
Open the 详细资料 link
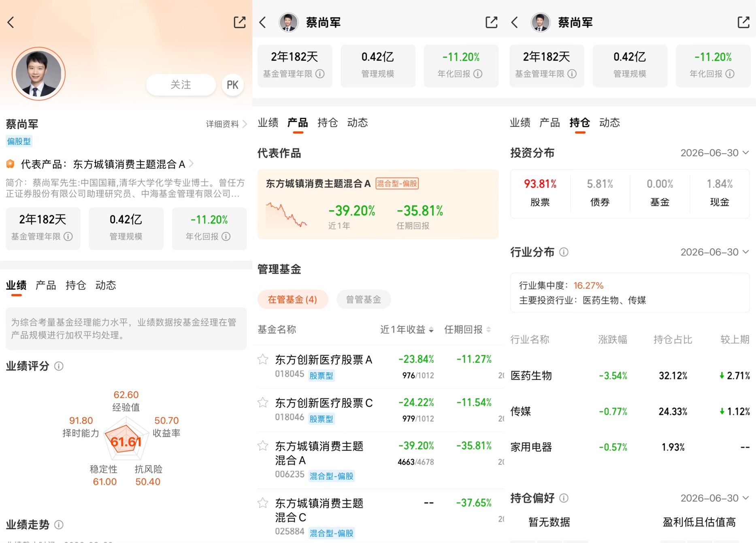[226, 124]
